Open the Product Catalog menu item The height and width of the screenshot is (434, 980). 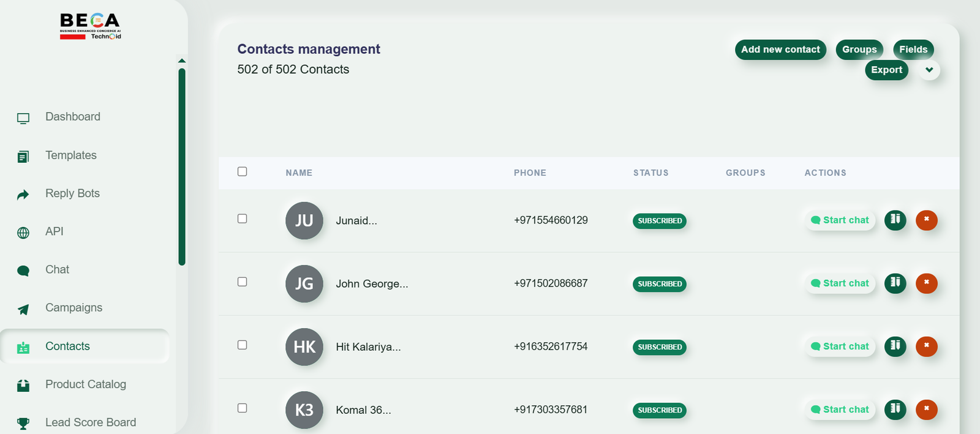point(85,384)
